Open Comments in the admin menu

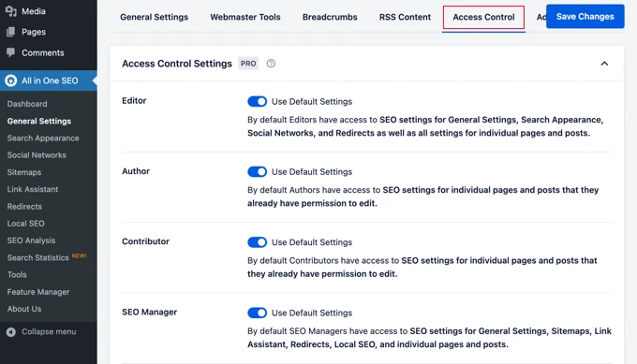(x=43, y=52)
